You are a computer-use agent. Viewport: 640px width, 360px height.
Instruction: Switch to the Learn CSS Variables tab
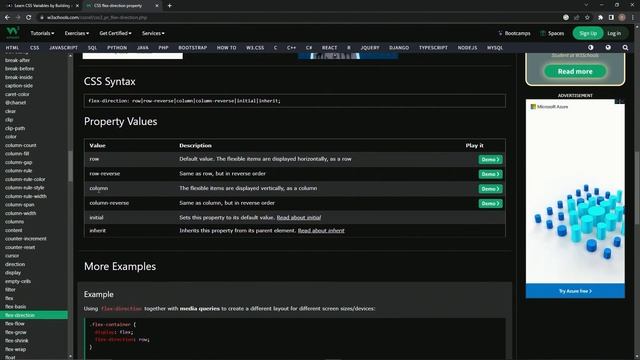point(41,6)
